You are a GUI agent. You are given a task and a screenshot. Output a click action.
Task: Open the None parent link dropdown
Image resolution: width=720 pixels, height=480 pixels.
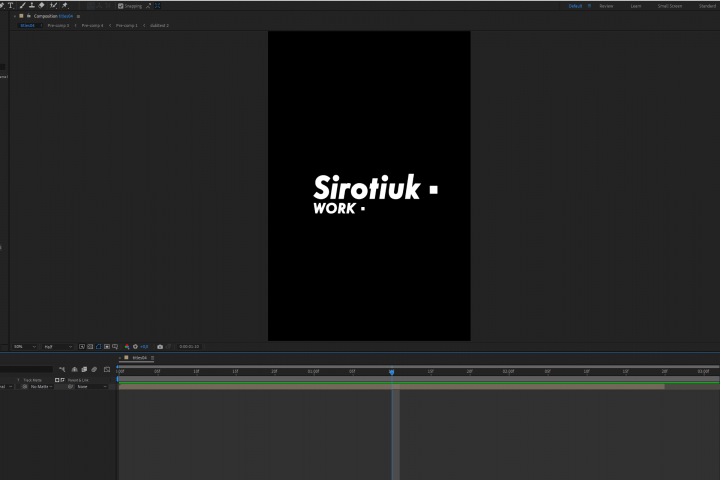coord(92,387)
